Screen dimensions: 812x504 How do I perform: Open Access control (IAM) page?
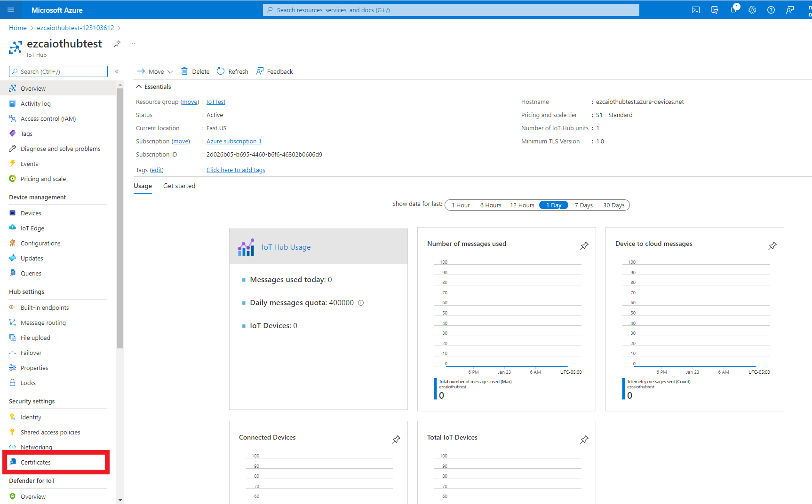tap(48, 118)
